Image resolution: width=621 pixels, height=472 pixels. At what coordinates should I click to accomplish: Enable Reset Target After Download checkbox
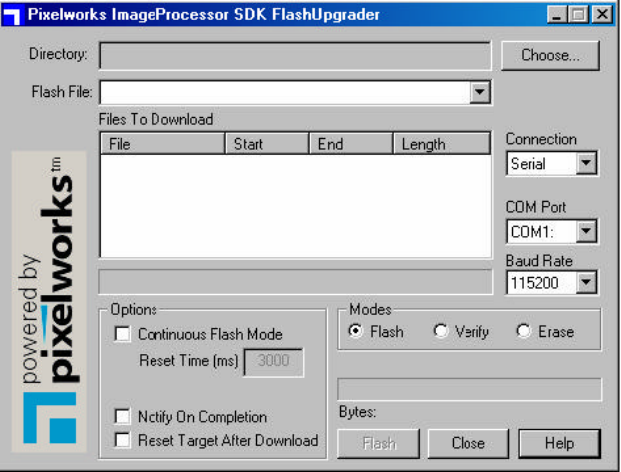coord(122,440)
